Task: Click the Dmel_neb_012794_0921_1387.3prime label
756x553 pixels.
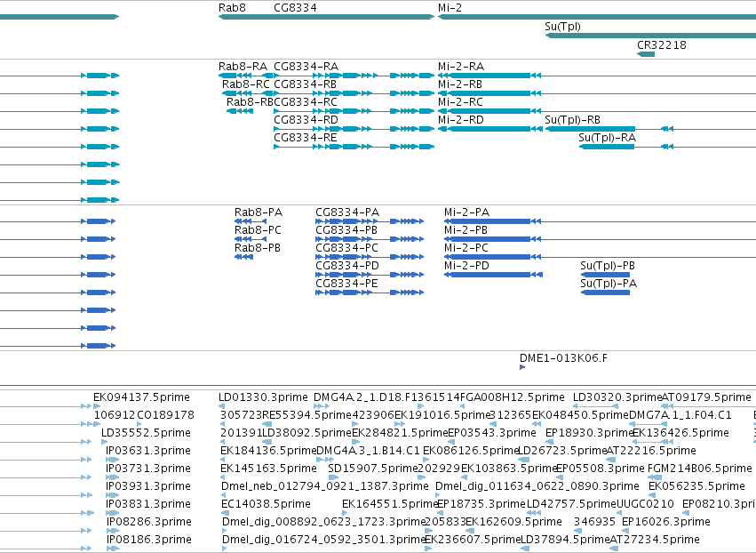Action: 325,487
